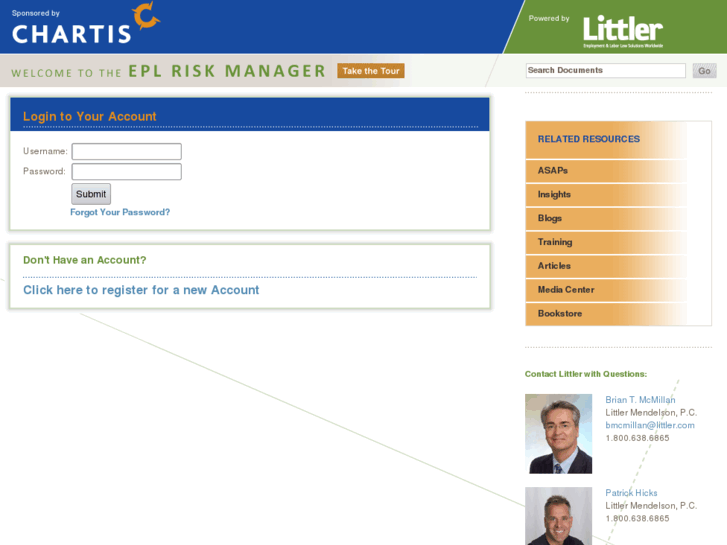
Task: Click the Login to Your Account heading
Action: pos(90,116)
